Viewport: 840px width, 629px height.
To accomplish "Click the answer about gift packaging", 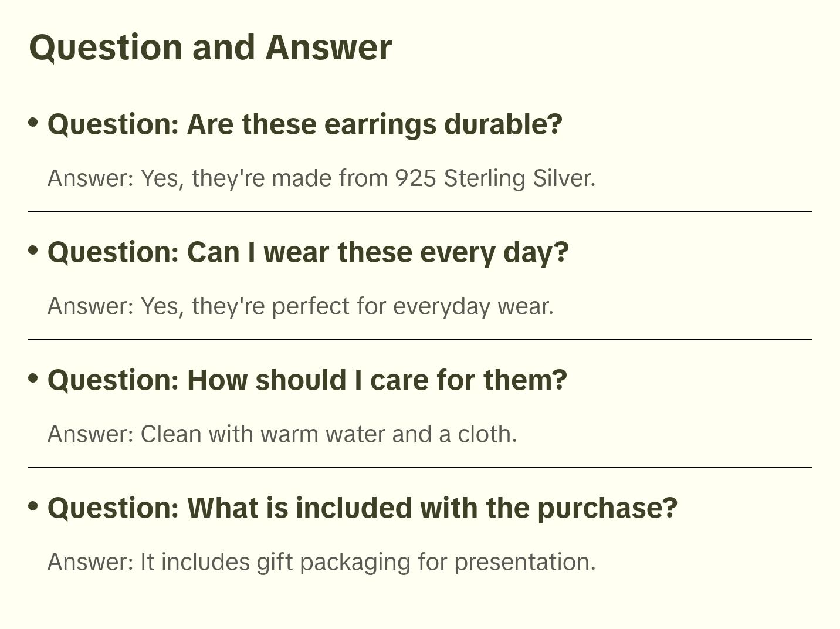I will point(321,562).
